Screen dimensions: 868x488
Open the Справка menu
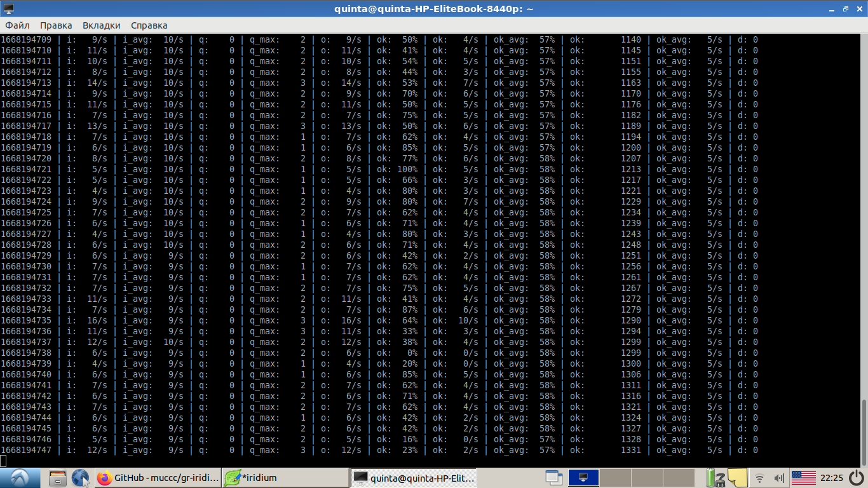pos(149,25)
